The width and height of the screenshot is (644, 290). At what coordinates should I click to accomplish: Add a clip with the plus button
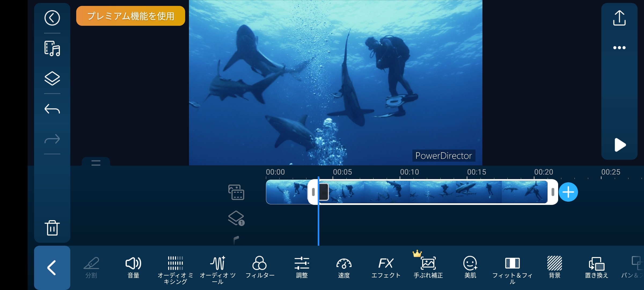tap(568, 192)
